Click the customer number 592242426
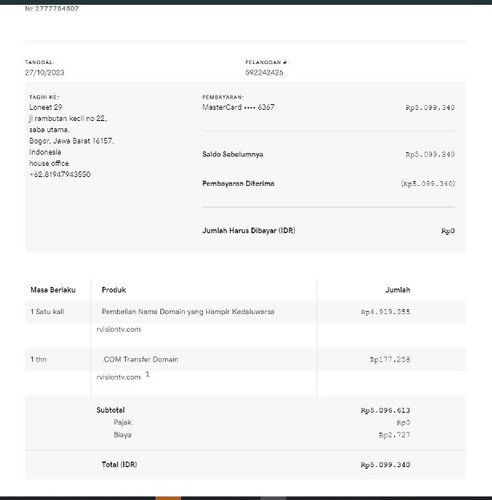Viewport: 492px width, 500px height. (264, 72)
